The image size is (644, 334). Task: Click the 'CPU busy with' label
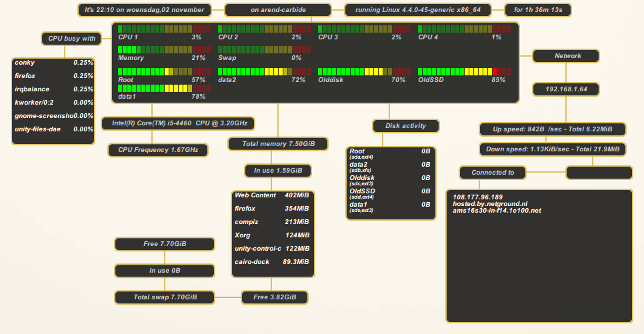pos(71,39)
